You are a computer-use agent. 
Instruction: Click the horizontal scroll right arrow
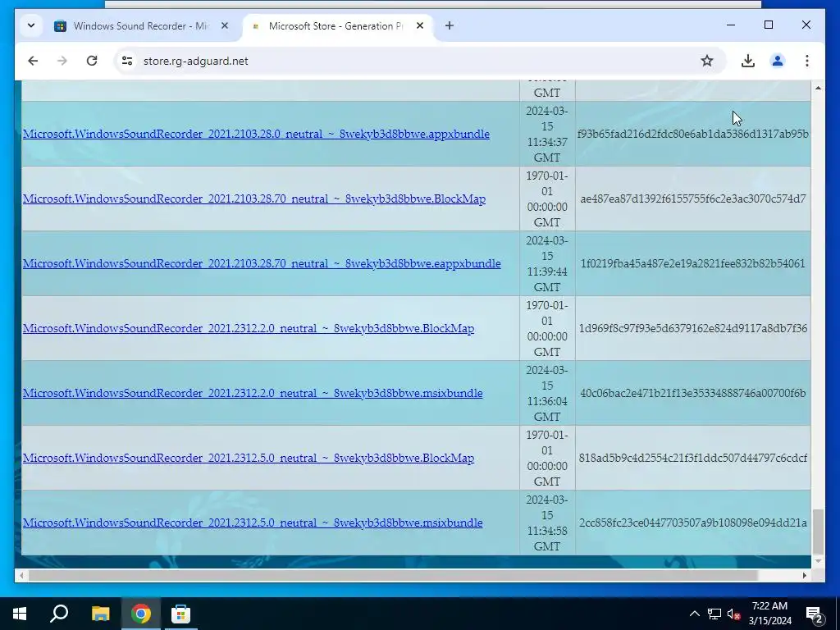(804, 575)
